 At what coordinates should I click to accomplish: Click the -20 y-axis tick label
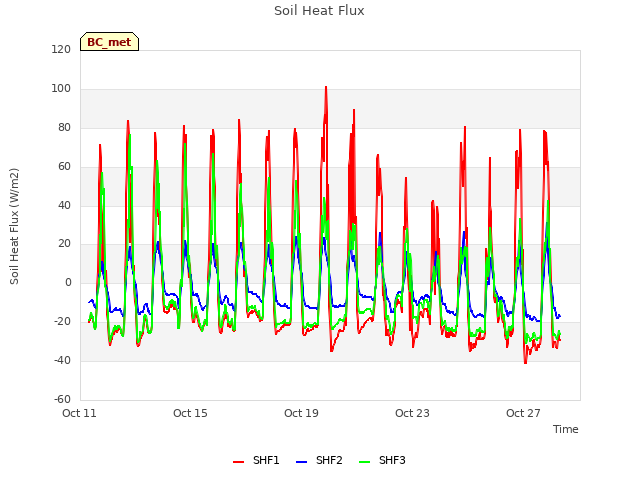click(x=62, y=322)
